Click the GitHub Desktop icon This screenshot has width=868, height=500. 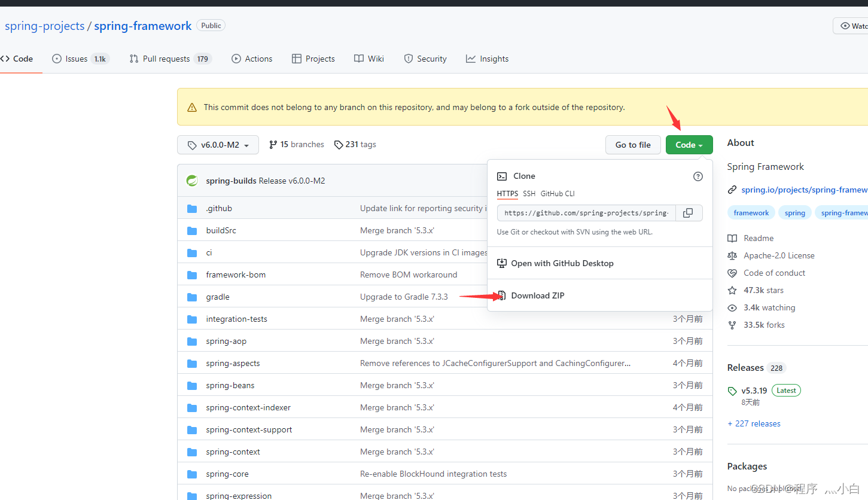point(502,263)
